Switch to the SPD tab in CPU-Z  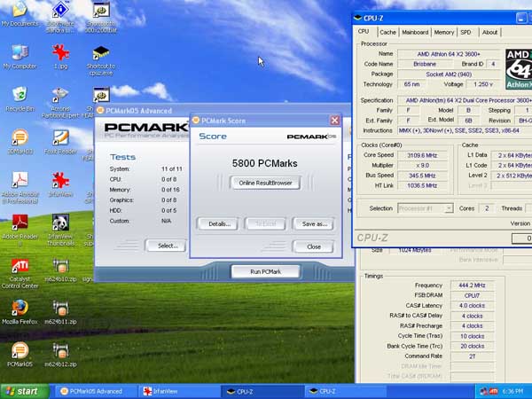[x=465, y=32]
